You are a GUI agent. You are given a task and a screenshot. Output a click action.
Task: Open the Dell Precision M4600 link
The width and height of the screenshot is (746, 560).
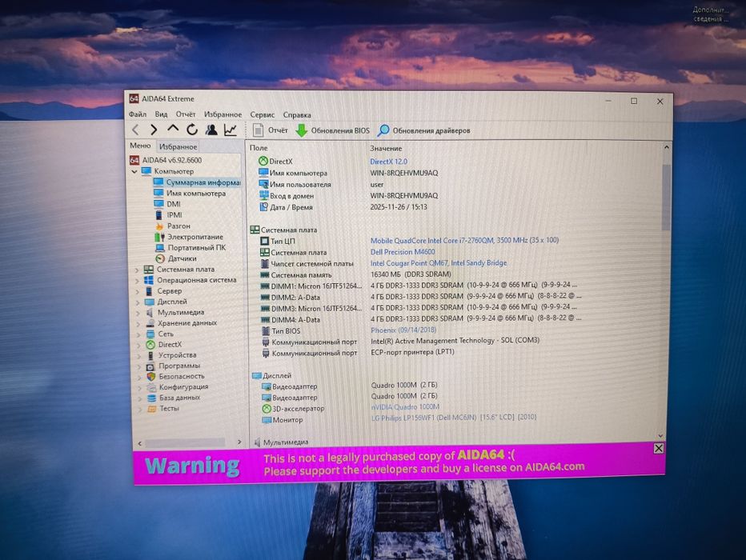[x=403, y=252]
